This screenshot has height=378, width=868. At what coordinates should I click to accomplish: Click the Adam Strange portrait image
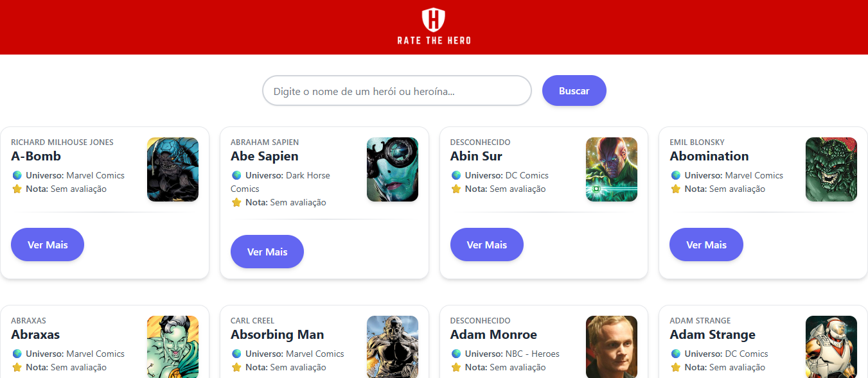pyautogui.click(x=831, y=347)
